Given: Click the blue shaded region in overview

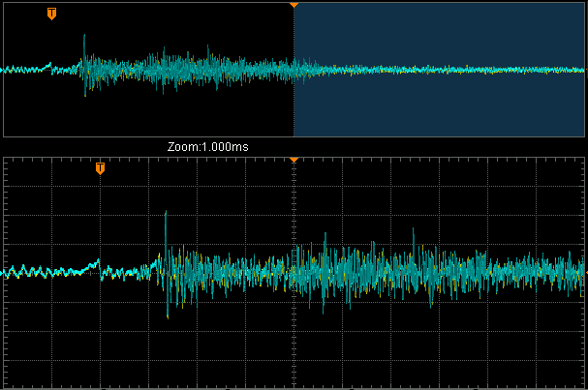Looking at the screenshot, I should point(439,70).
